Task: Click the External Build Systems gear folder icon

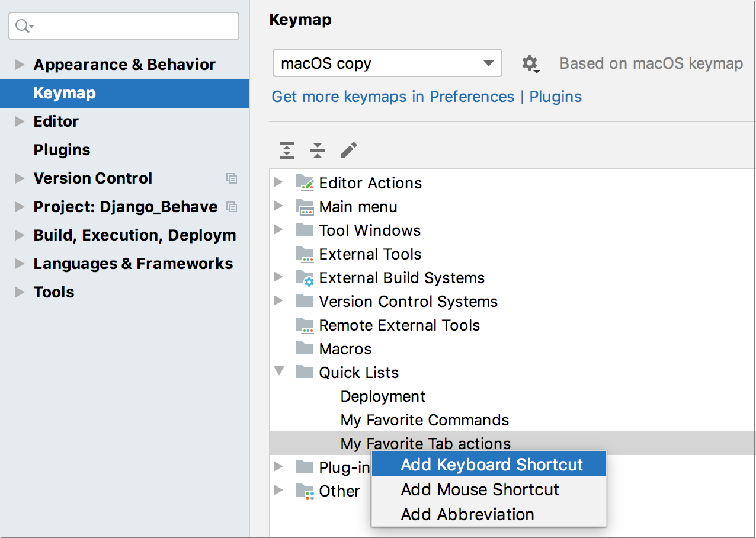Action: [x=305, y=277]
